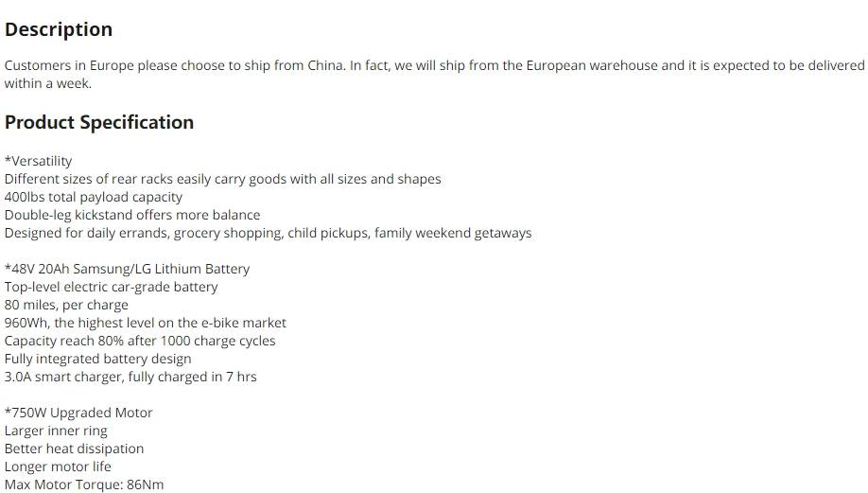This screenshot has width=868, height=493.
Task: Click the *Versatility section label
Action: (38, 161)
